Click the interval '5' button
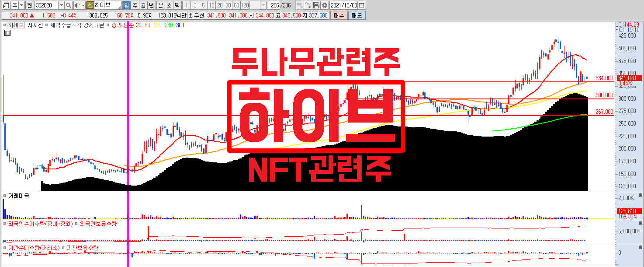Viewport: 644px width, 267px height. pos(203,5)
